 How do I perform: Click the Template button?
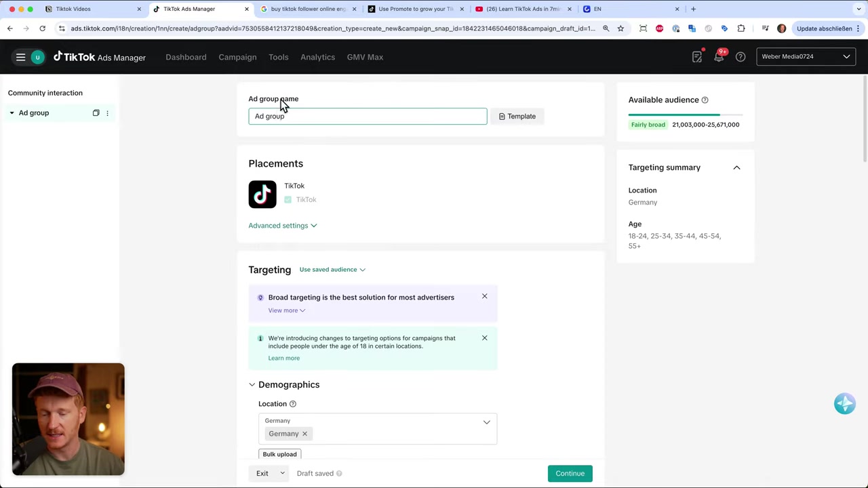tap(517, 117)
